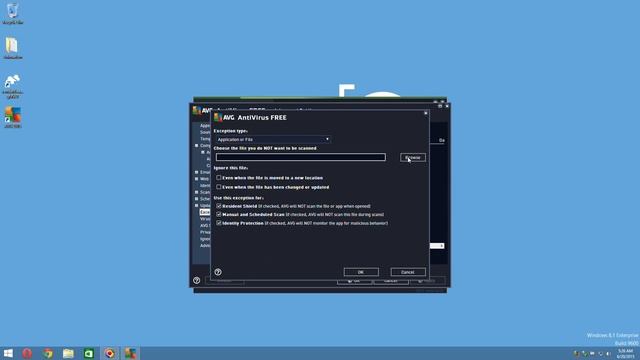640x360 pixels.
Task: Click the AVG logo in exception dialog title
Action: (224, 118)
